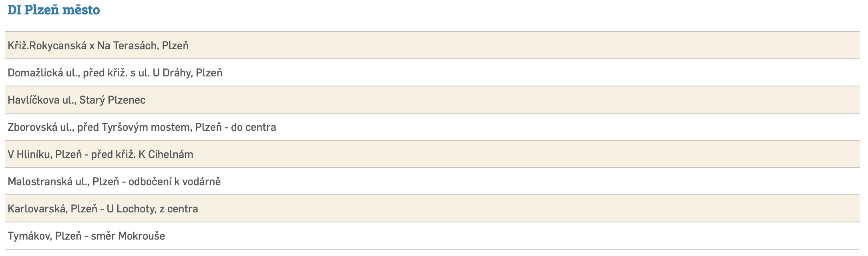Click the words 'Na Terasách, Plzeň'
The image size is (868, 256).
143,46
